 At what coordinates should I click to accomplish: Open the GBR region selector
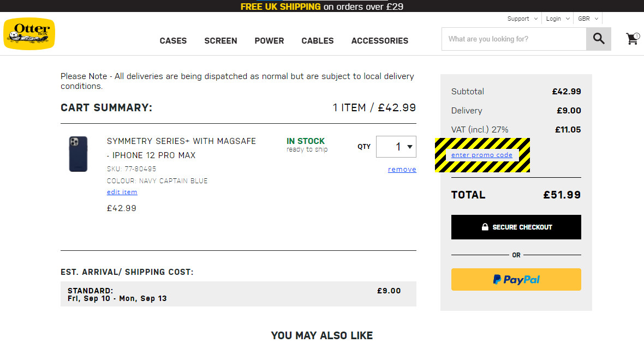[588, 19]
